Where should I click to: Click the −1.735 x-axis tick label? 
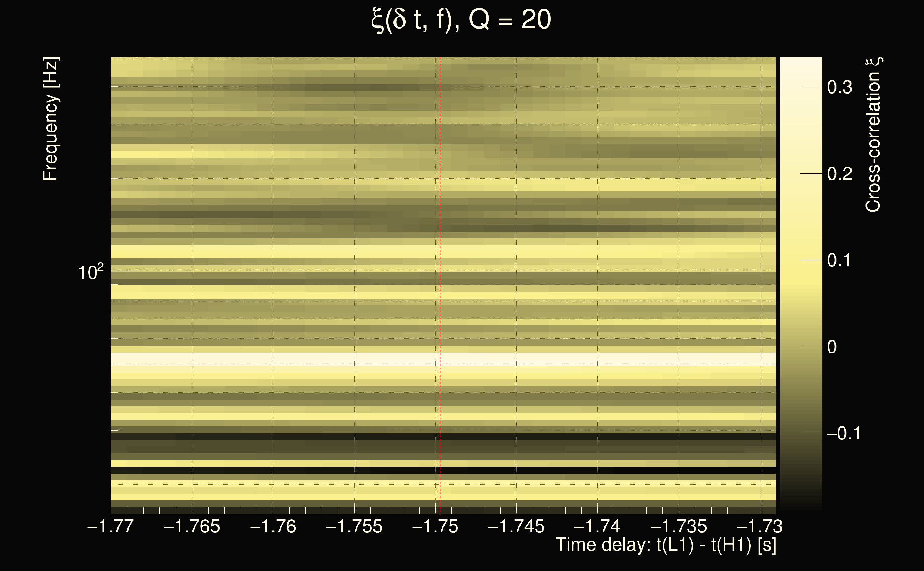(x=678, y=526)
